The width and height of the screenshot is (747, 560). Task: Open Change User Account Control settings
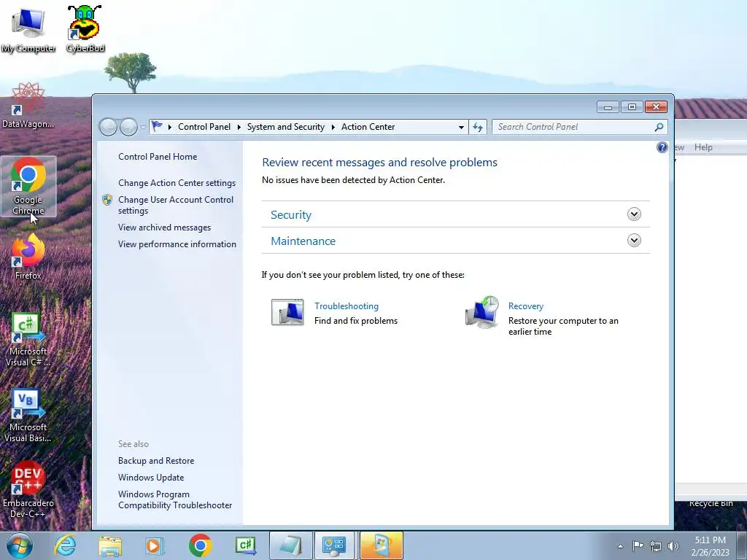pyautogui.click(x=176, y=205)
